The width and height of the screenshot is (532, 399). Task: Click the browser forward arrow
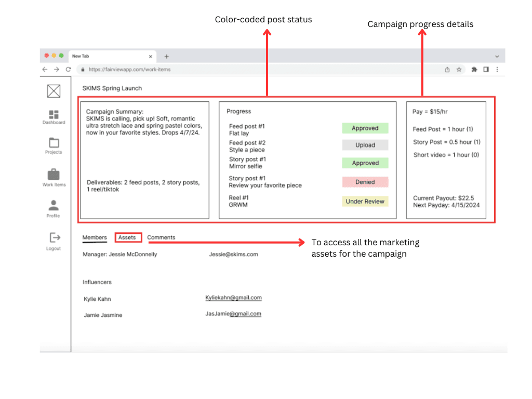pos(56,70)
